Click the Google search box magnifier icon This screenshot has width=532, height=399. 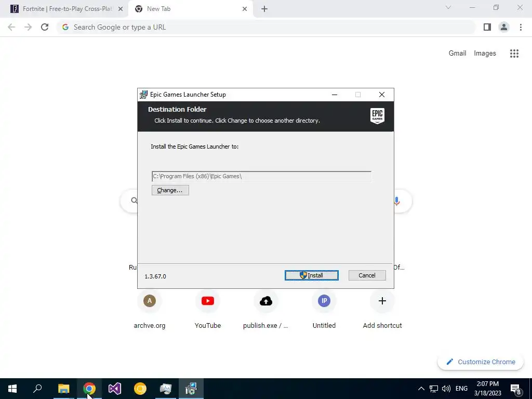(x=134, y=201)
